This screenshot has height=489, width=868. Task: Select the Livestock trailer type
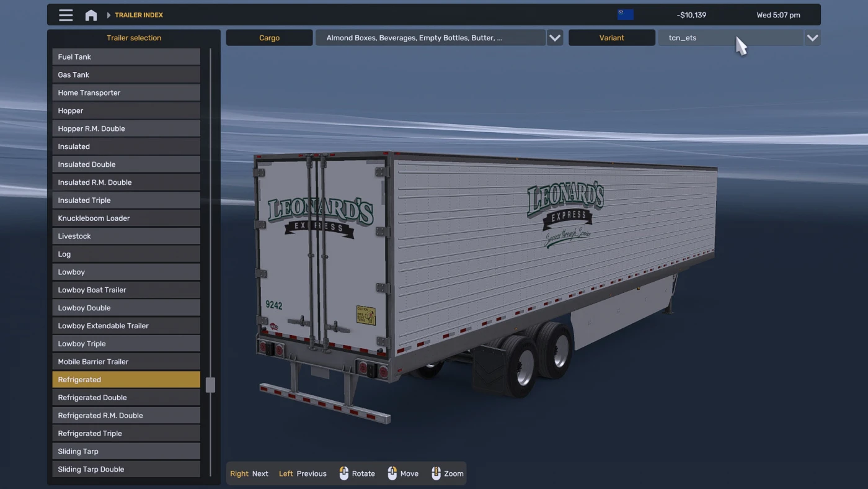point(126,236)
